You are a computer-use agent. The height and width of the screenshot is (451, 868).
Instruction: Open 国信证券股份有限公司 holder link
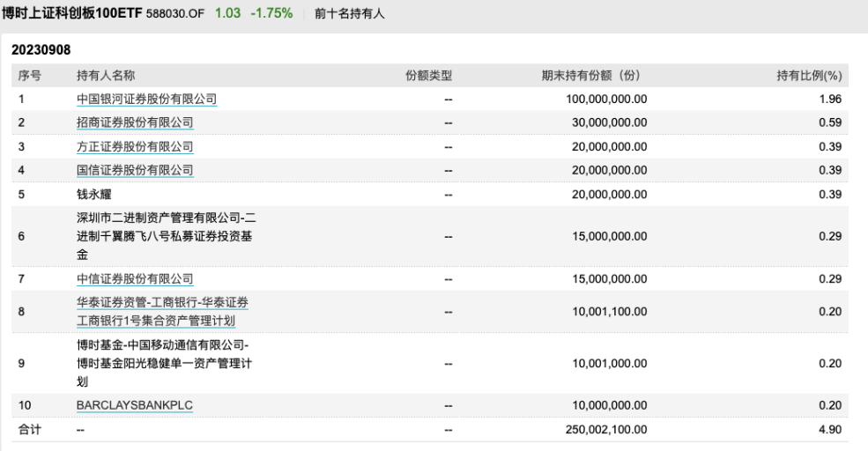tap(135, 170)
